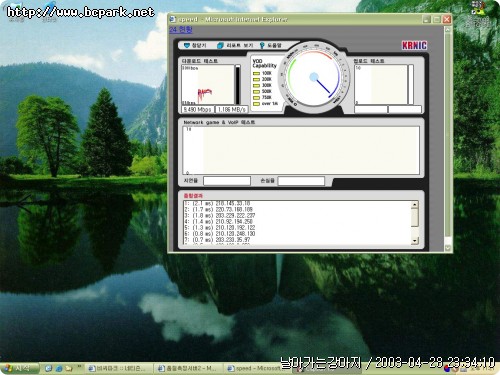Close the speed Internet Explorer window
Screen dimensions: 500x375
tap(447, 19)
